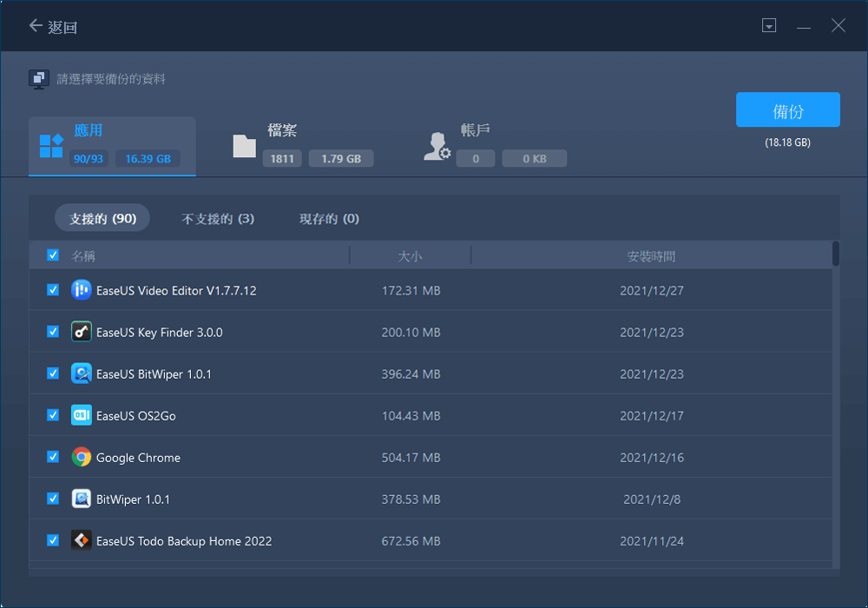This screenshot has width=868, height=608.
Task: Switch to the 帳戶 tab
Action: [496, 145]
